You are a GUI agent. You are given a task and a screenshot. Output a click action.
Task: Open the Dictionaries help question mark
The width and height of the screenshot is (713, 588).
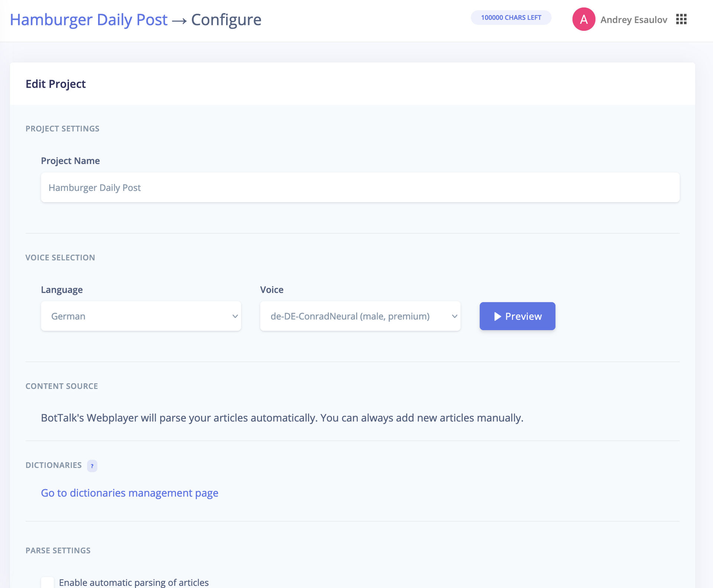(92, 466)
